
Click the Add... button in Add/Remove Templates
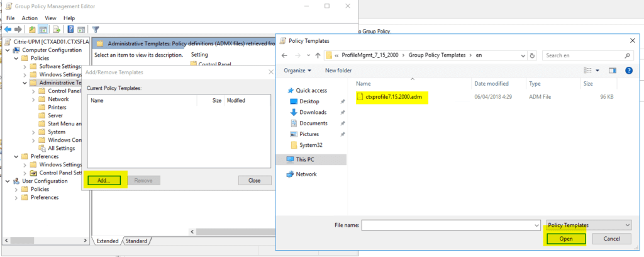click(x=104, y=181)
